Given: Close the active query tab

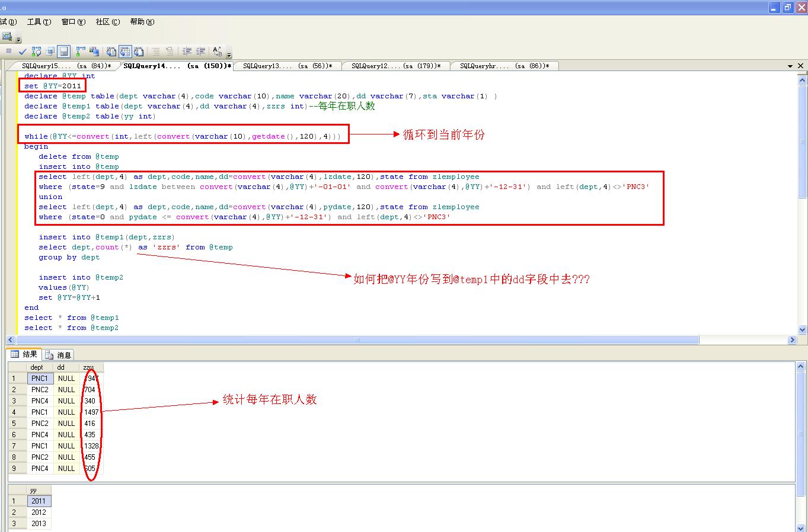Looking at the screenshot, I should [801, 66].
